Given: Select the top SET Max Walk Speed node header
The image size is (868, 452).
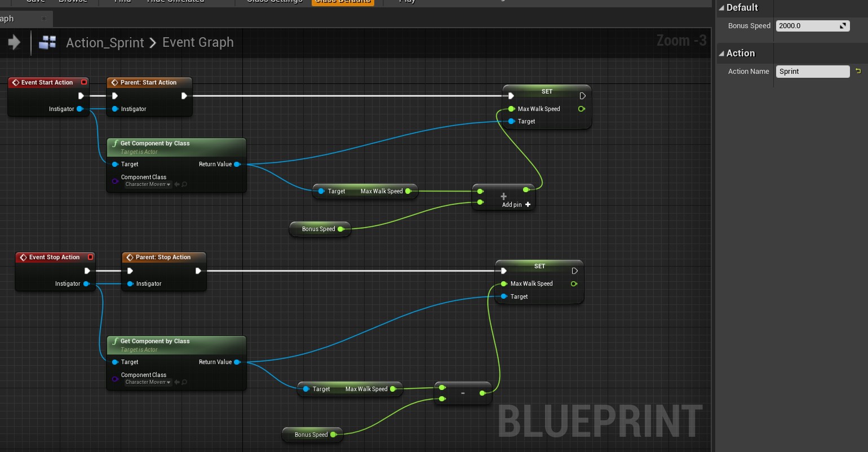Looking at the screenshot, I should point(547,91).
